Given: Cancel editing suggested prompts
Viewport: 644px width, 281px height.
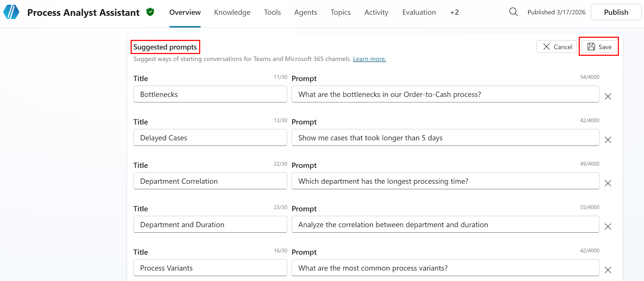Looking at the screenshot, I should (557, 47).
